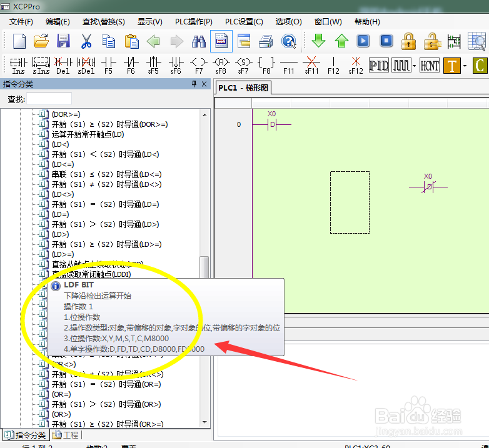This screenshot has width=489, height=448.
Task: Copy using the double-page icon
Action: point(109,41)
